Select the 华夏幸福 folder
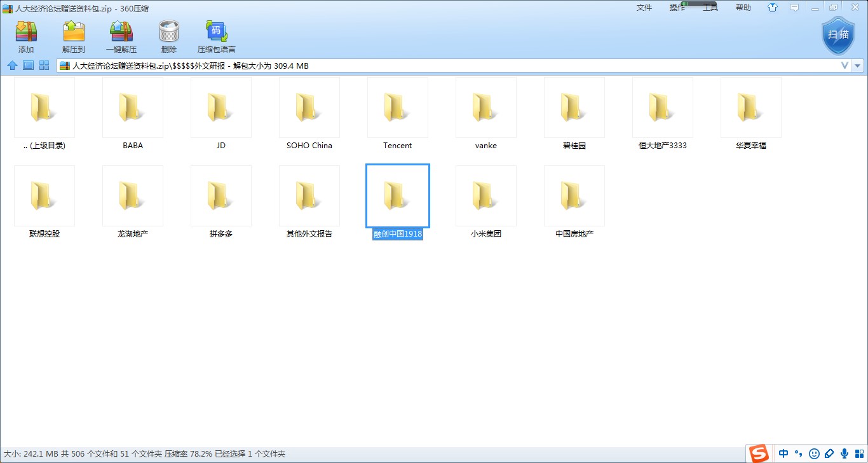 click(750, 114)
